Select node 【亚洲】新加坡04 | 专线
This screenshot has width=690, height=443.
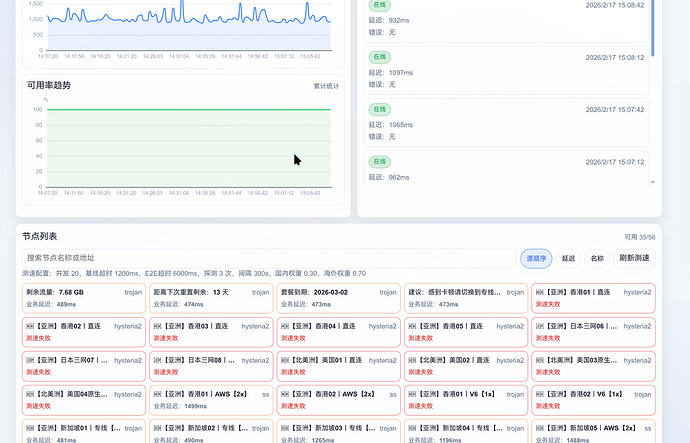[466, 432]
